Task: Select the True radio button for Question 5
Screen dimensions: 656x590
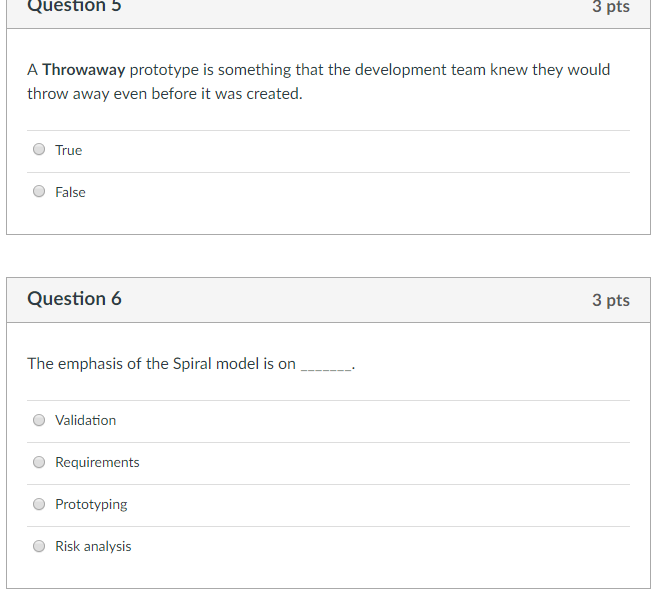Action: pos(39,149)
